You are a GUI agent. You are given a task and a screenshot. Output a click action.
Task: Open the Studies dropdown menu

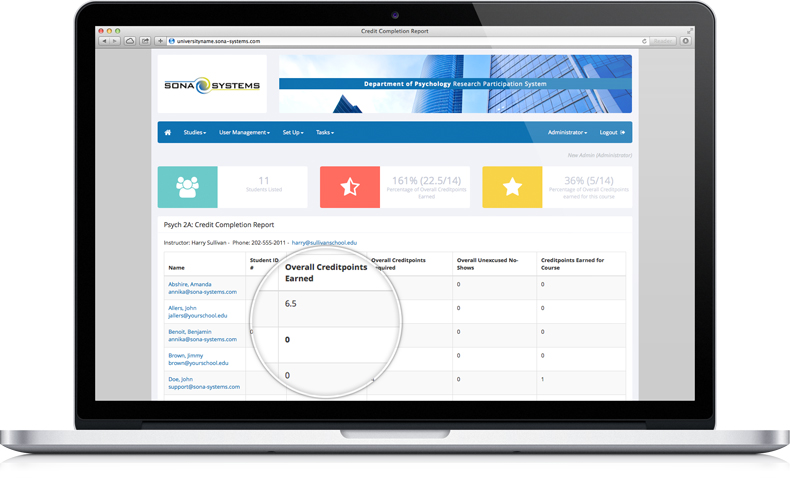coord(195,132)
